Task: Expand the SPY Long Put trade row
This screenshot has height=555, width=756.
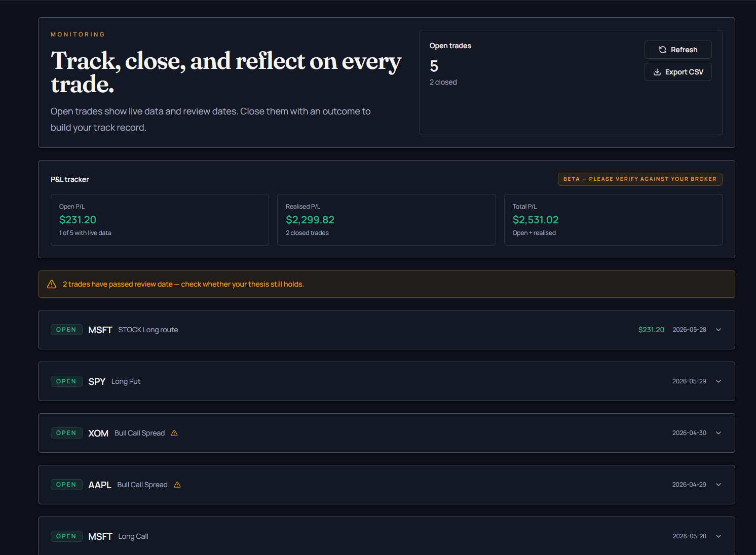Action: pyautogui.click(x=719, y=381)
